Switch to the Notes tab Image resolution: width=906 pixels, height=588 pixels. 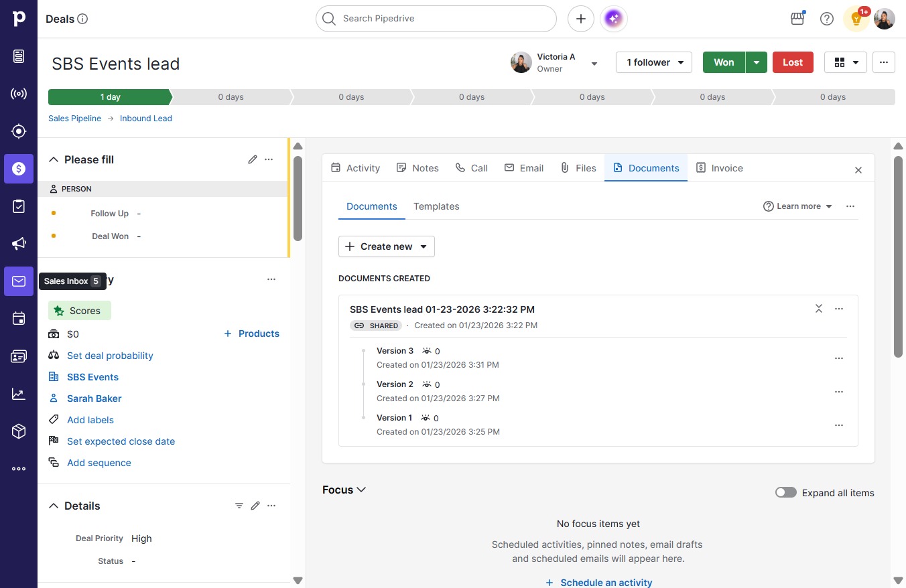click(x=417, y=168)
